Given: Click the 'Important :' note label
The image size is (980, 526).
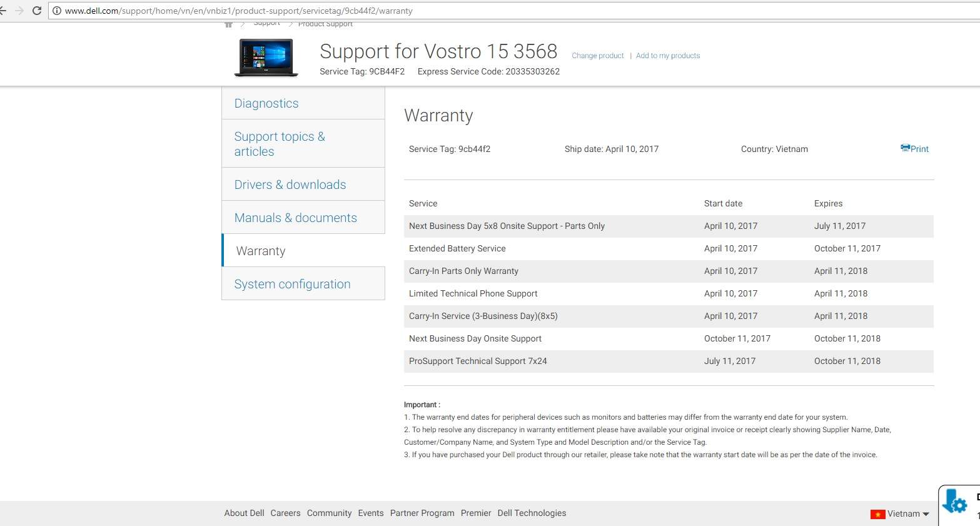Looking at the screenshot, I should (x=422, y=405).
